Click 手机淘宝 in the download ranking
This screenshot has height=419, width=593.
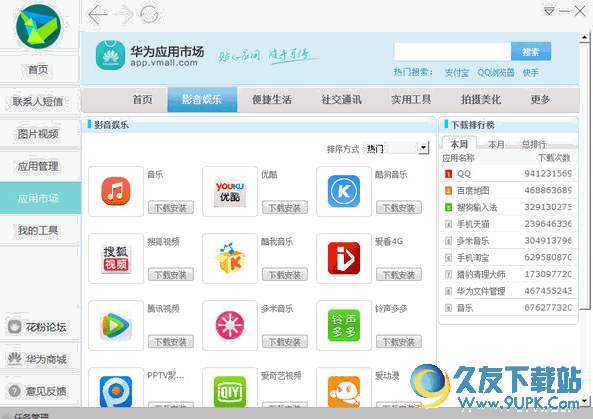pos(473,258)
